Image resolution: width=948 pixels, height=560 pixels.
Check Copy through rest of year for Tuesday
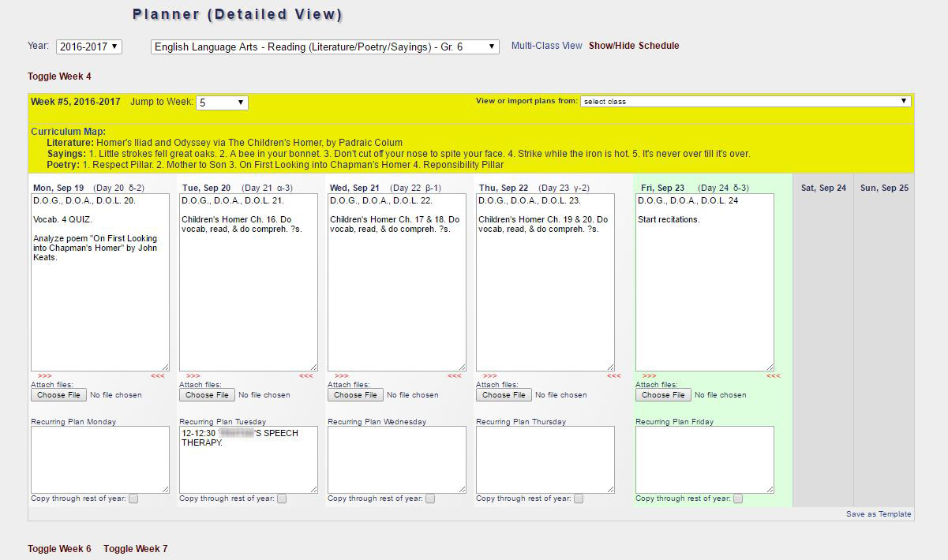click(x=282, y=498)
